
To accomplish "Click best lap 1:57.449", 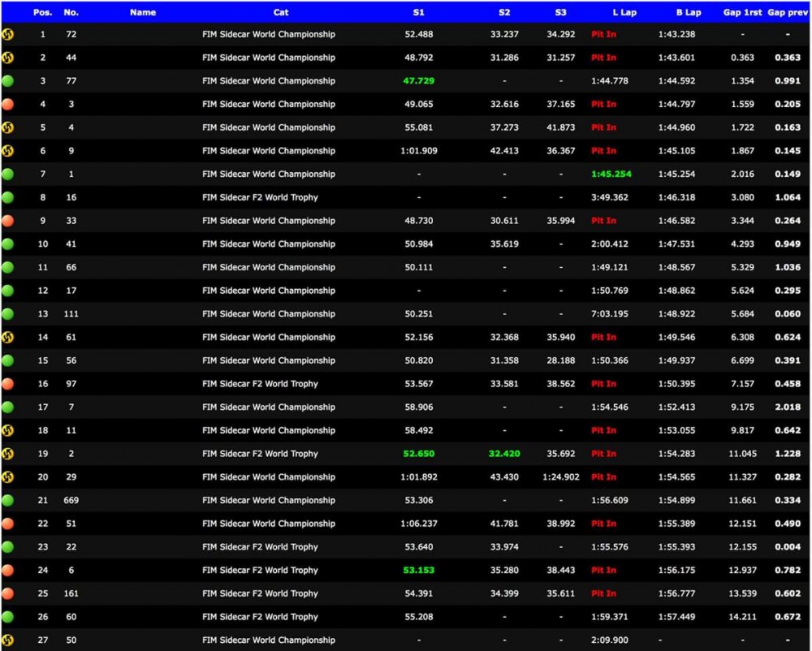I will click(x=677, y=616).
